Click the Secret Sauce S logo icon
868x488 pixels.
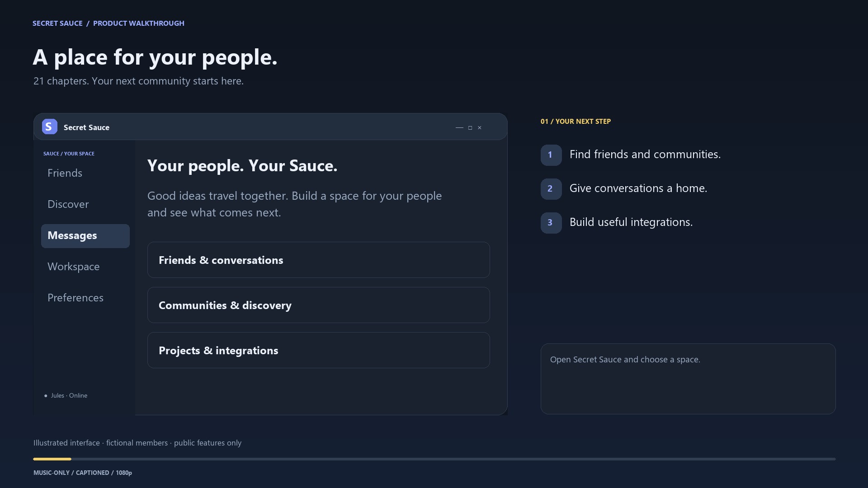tap(50, 127)
